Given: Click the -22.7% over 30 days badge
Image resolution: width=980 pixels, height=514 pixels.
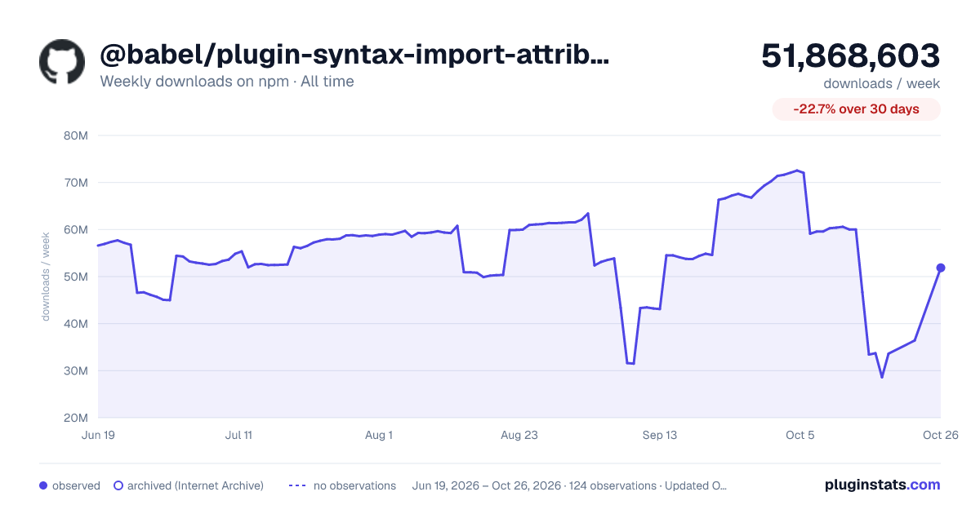Looking at the screenshot, I should (x=857, y=109).
